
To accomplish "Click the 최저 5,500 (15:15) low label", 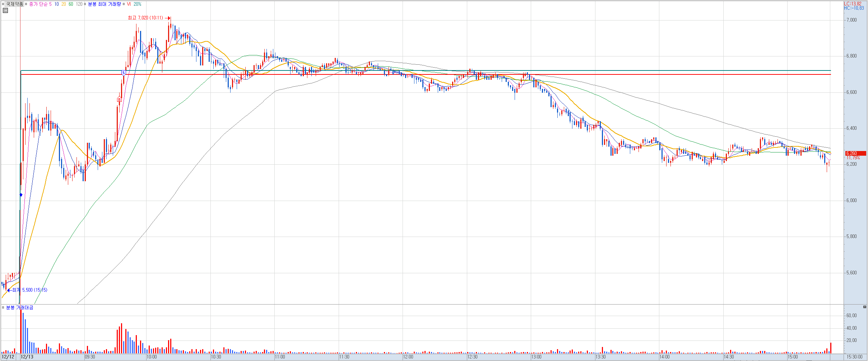I will pos(30,290).
